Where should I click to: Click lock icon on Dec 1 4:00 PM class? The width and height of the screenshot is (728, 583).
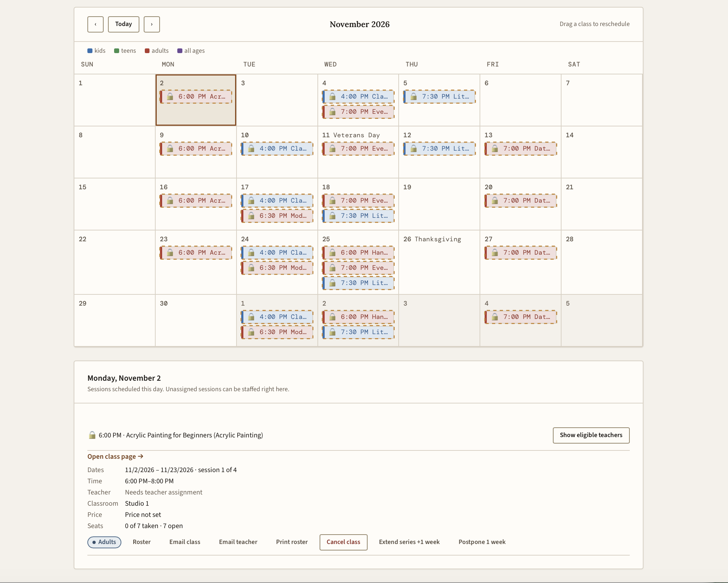[x=251, y=317]
